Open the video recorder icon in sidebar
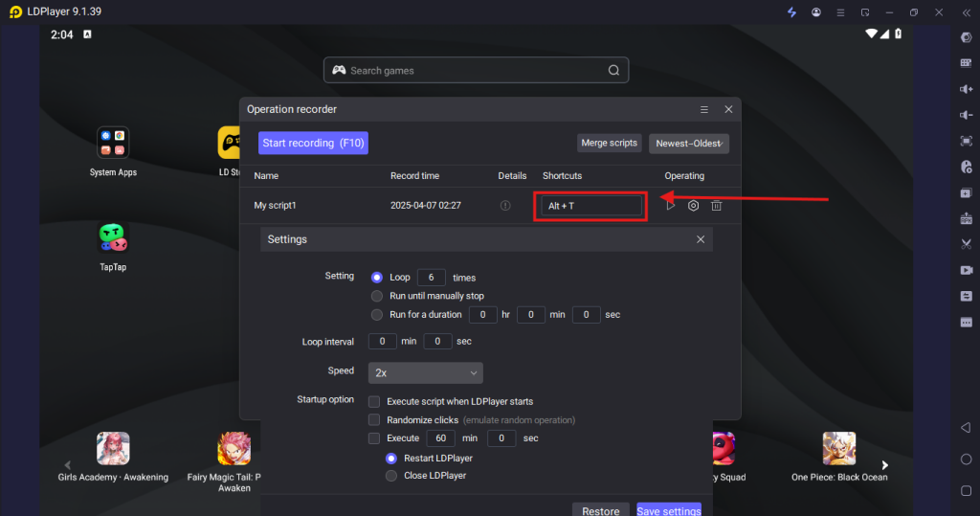The image size is (980, 516). coord(966,270)
